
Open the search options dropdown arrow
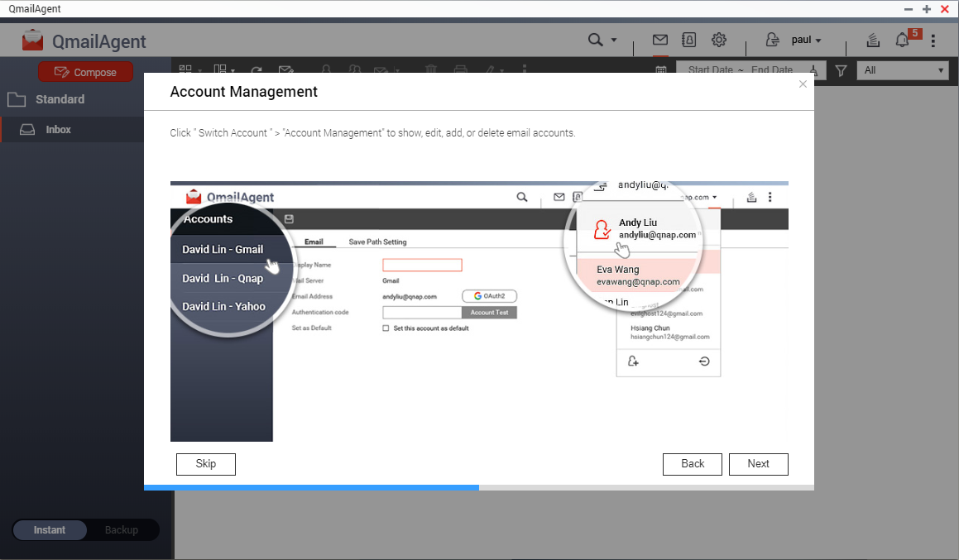[x=614, y=41]
